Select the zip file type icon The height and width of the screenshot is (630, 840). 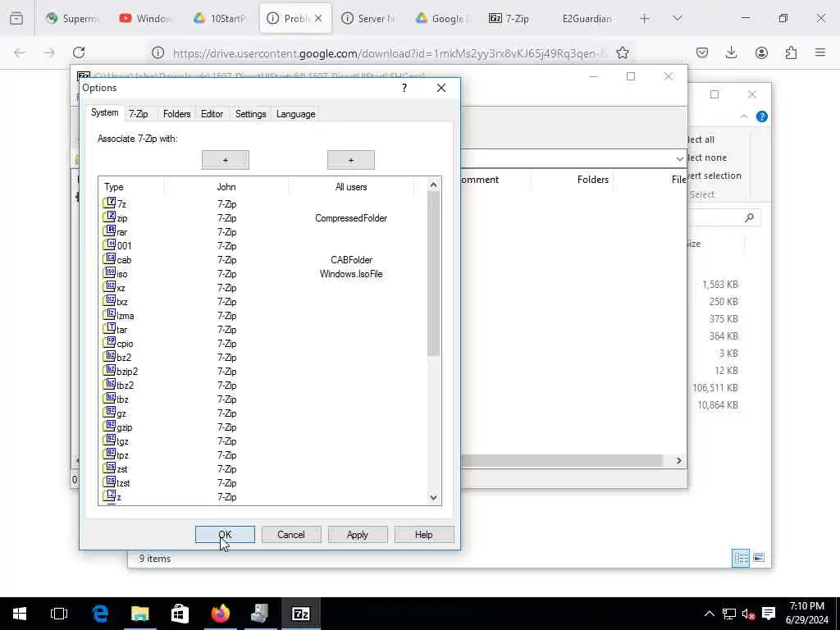tap(109, 217)
